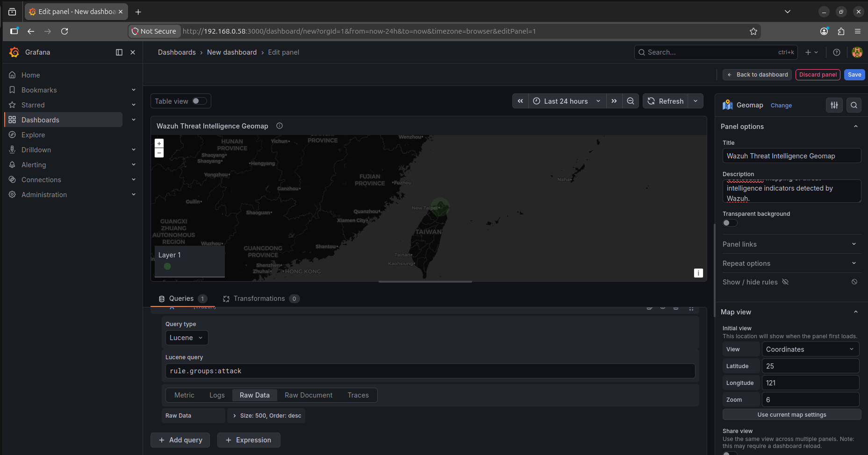Expand the Bookmarks chevron
This screenshot has width=868, height=455.
(x=134, y=90)
